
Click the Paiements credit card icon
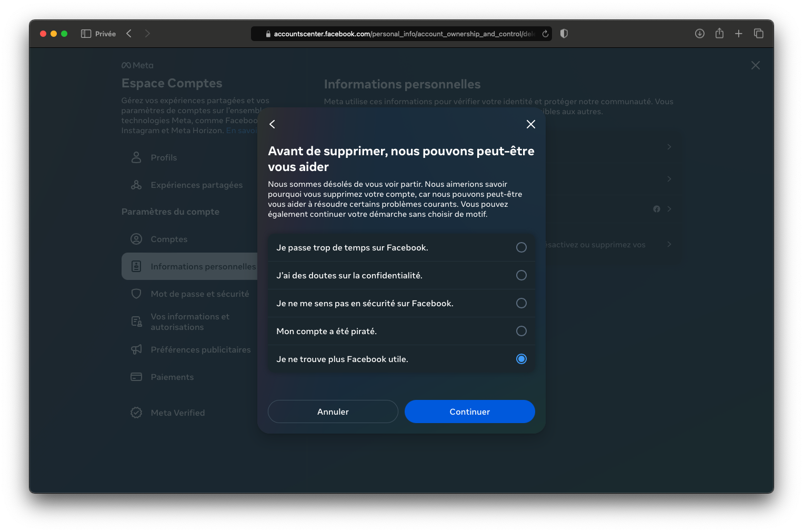point(136,377)
